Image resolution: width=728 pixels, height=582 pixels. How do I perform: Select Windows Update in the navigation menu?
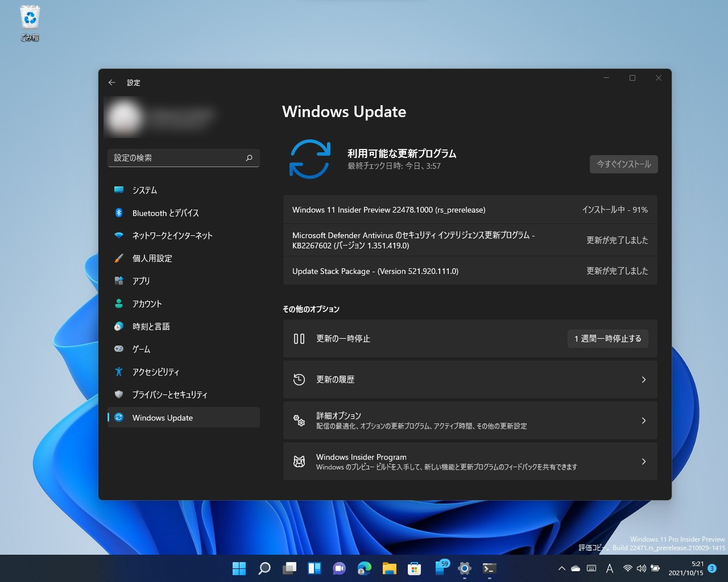[x=162, y=417]
